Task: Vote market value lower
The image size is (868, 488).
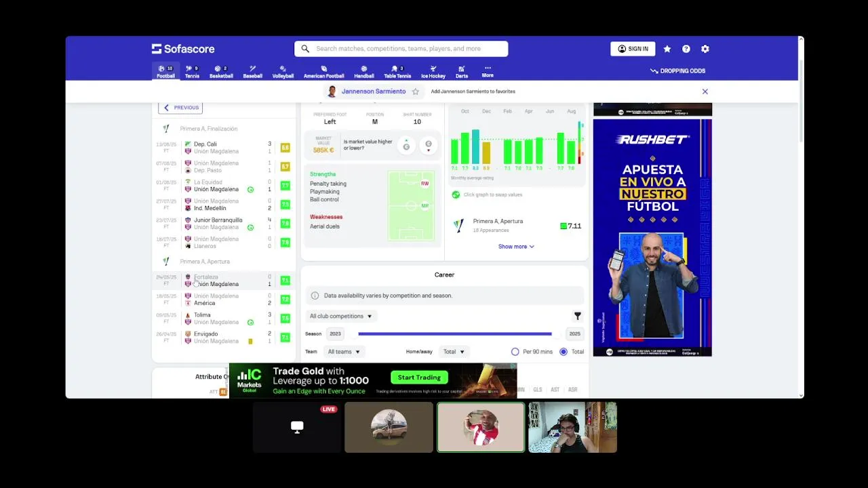Action: tap(428, 146)
